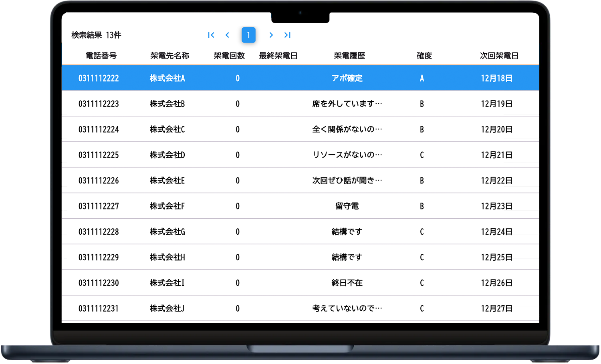Click rating C in the 株式会社D row
The width and height of the screenshot is (601, 364).
point(422,155)
